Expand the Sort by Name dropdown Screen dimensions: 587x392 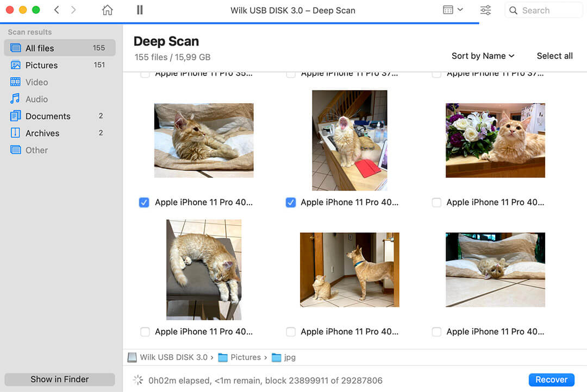tap(482, 56)
